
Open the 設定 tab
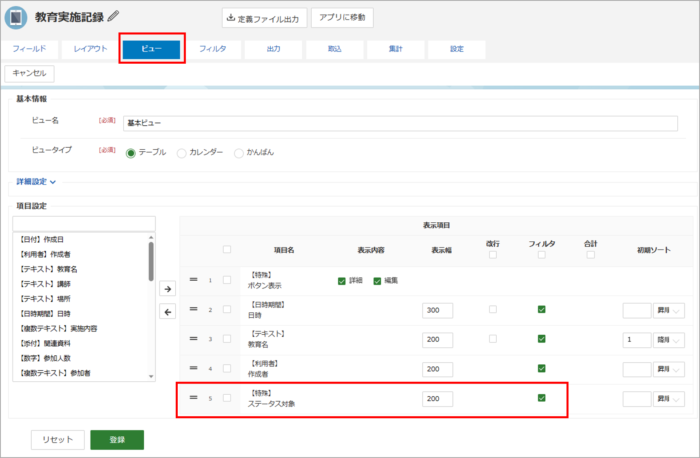[x=457, y=49]
